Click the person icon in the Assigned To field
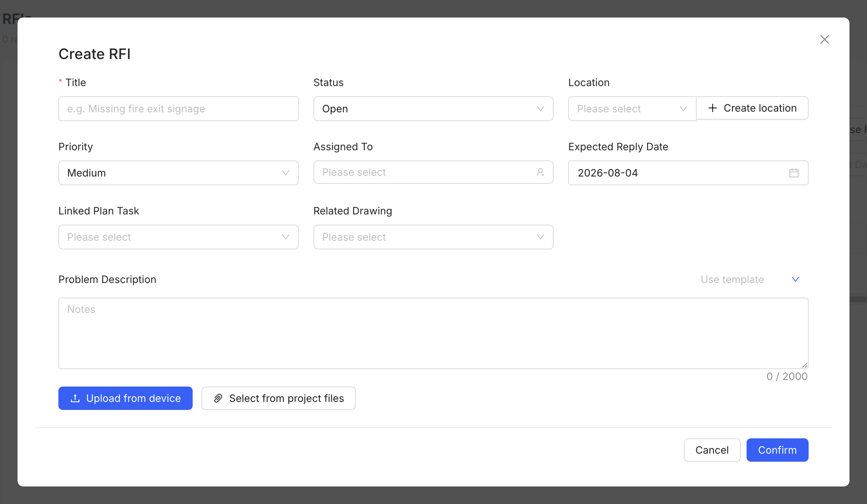The height and width of the screenshot is (504, 867). [540, 172]
